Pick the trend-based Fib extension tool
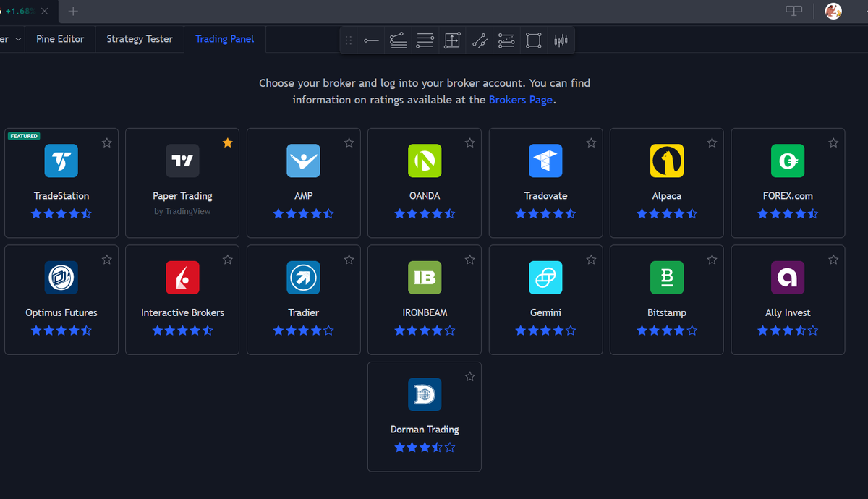Screen dimensions: 868x499 398,40
